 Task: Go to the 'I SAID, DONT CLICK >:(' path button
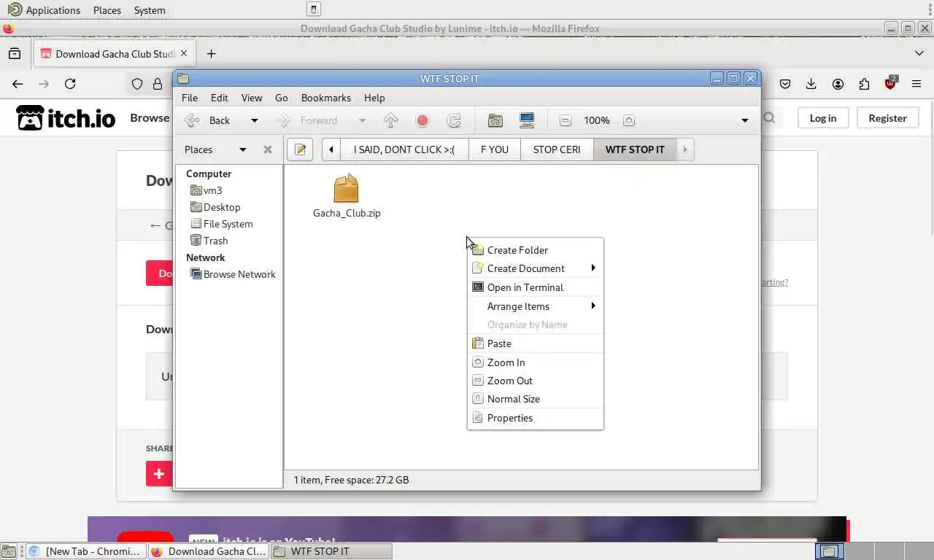pyautogui.click(x=404, y=149)
